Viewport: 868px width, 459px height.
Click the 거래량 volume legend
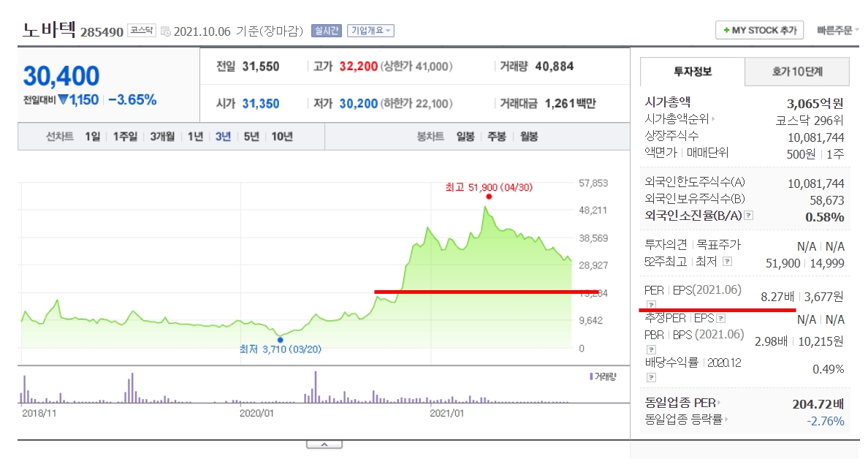[603, 376]
